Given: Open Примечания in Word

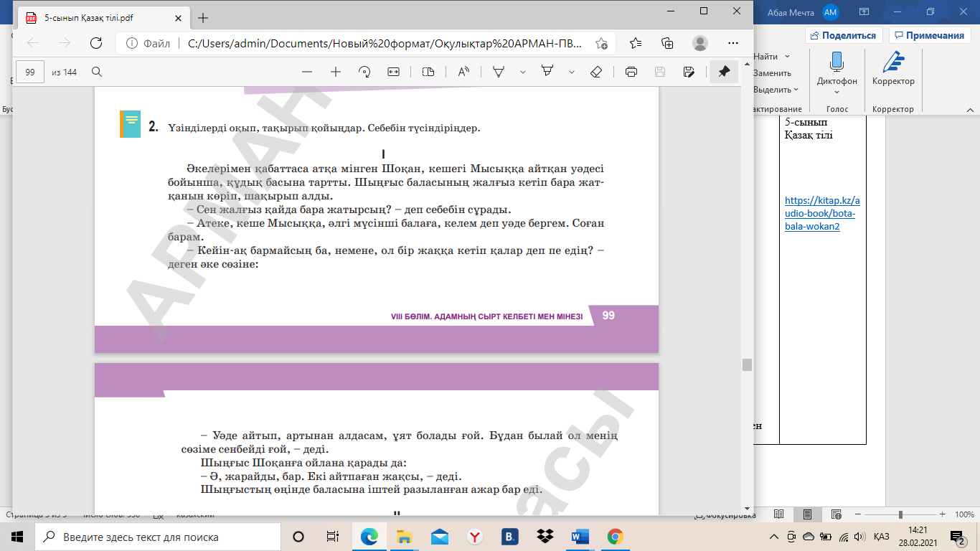Looking at the screenshot, I should tap(929, 35).
